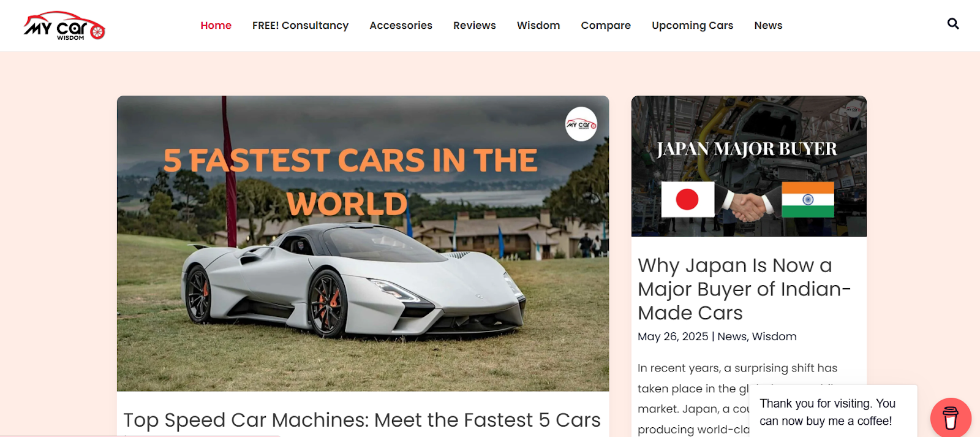Select Accessories in the navigation
The width and height of the screenshot is (980, 437).
401,25
